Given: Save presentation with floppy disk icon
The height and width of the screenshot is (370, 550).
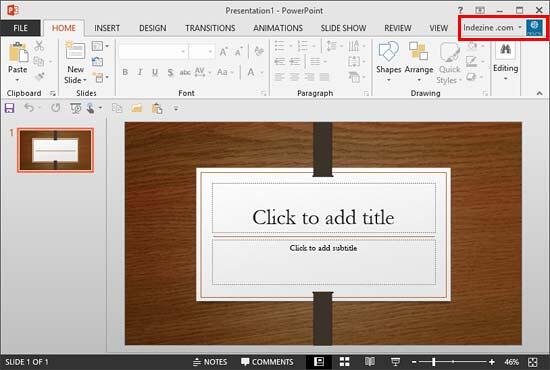Looking at the screenshot, I should coord(9,108).
